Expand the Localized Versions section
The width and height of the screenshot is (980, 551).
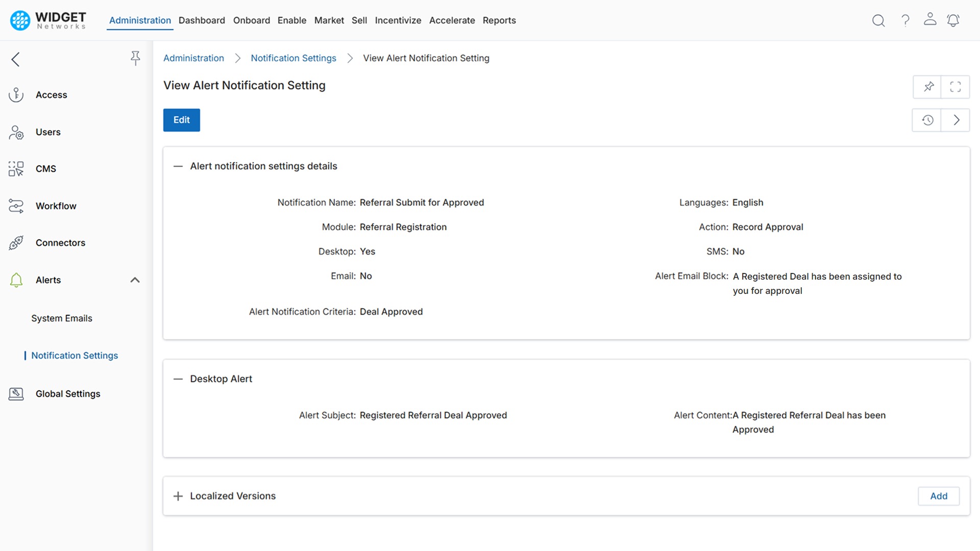178,496
